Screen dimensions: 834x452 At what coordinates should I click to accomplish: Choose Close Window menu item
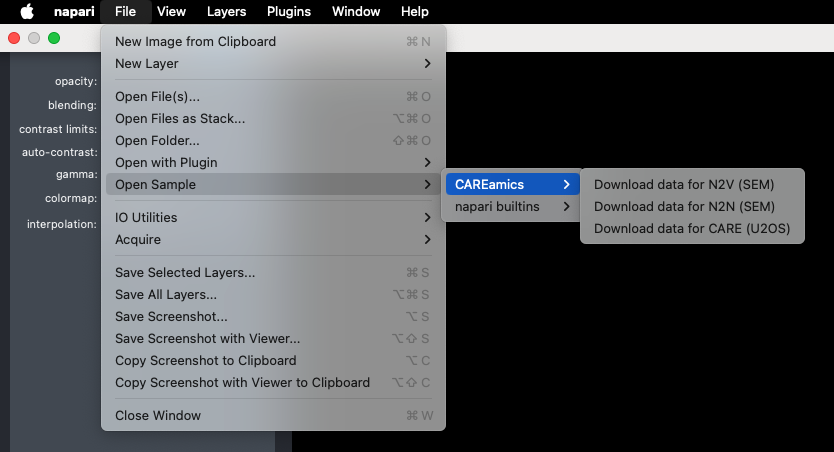(x=158, y=415)
